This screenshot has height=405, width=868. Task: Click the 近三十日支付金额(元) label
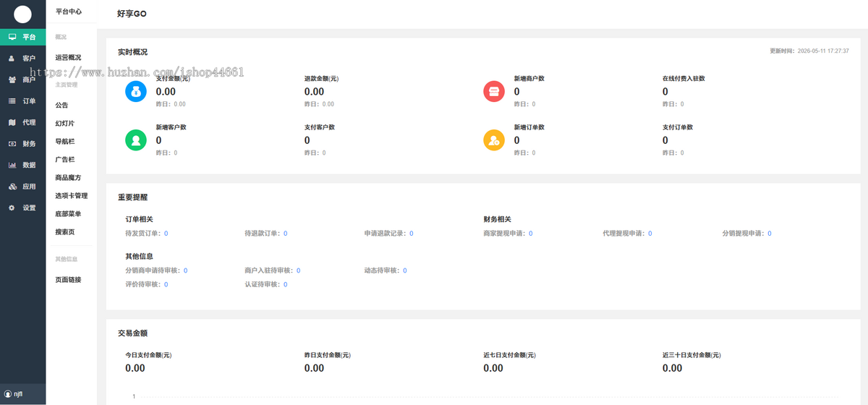[692, 355]
